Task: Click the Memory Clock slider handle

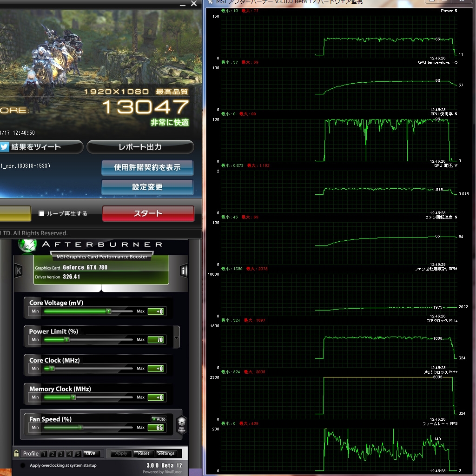Action: pos(73,397)
